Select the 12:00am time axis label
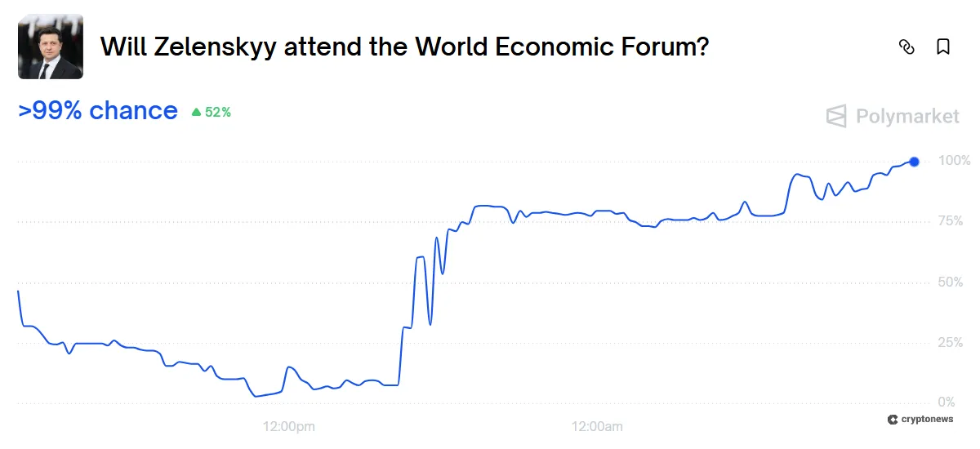980x449 pixels. pos(597,426)
